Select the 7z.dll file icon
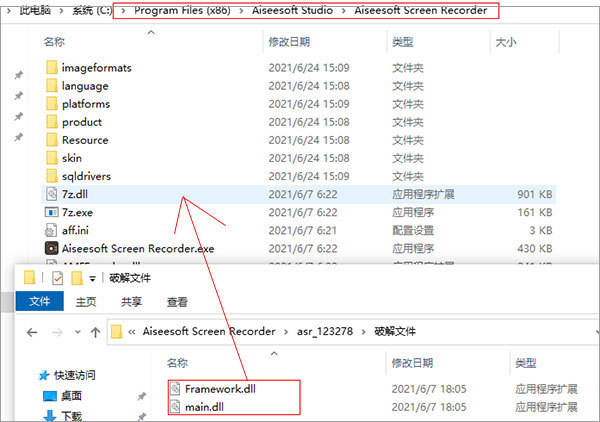The image size is (600, 422). tap(52, 194)
